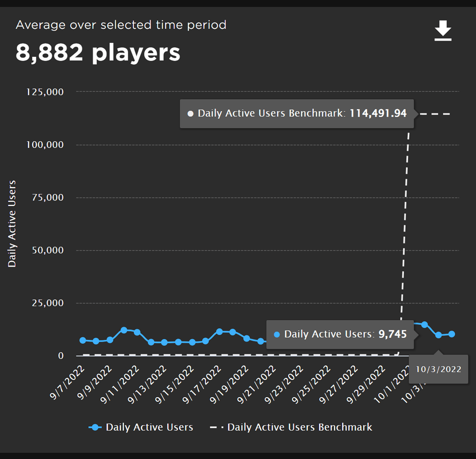Expand the Daily Active Users: 9,745 tooltip
The height and width of the screenshot is (459, 476).
point(340,334)
